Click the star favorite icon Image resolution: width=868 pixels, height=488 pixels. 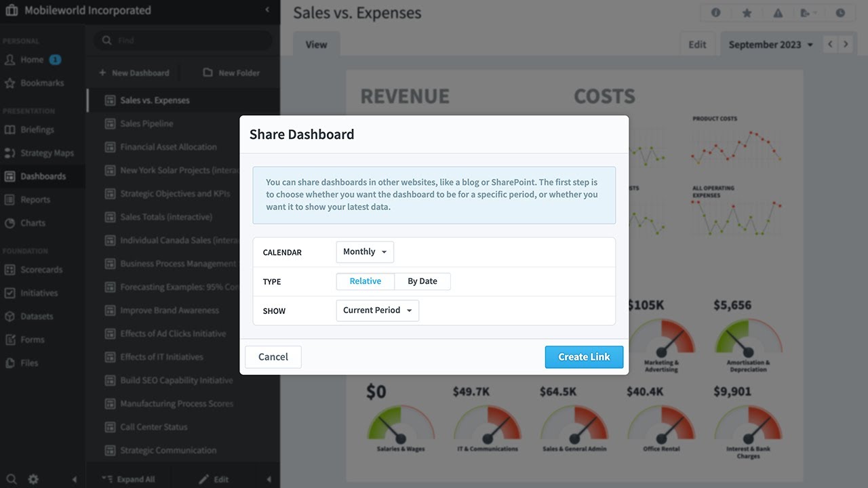[747, 13]
